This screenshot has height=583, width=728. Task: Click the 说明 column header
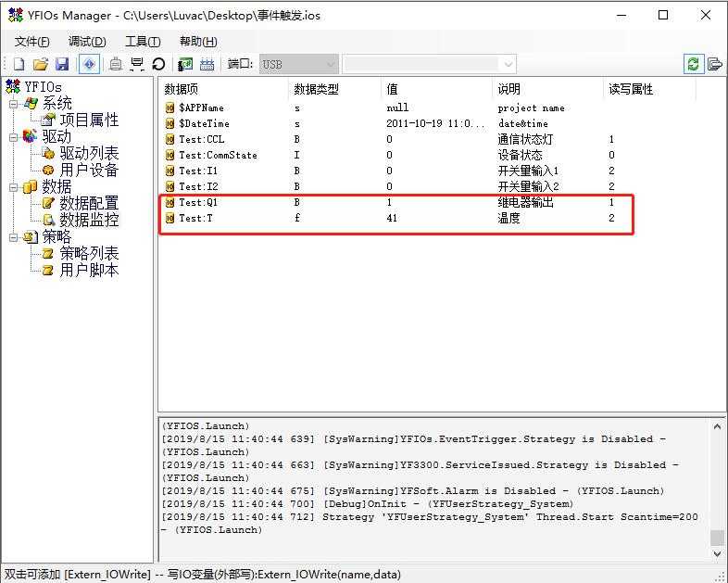(x=548, y=89)
